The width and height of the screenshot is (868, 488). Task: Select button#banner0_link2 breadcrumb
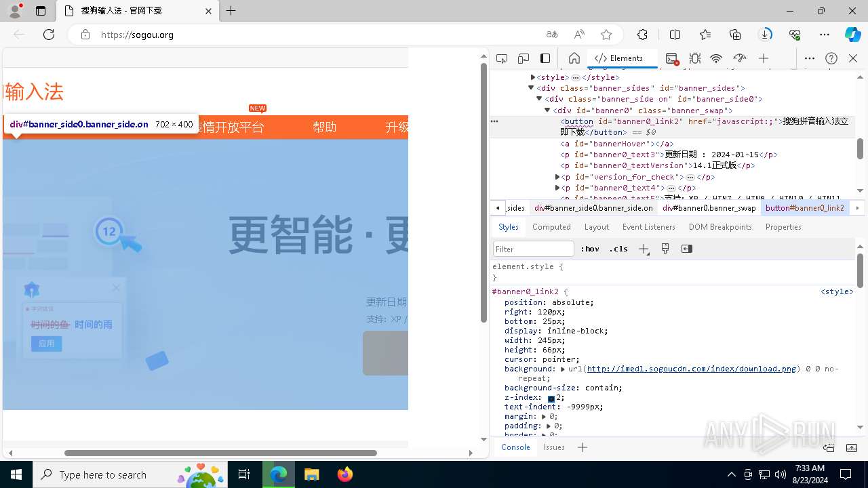click(x=805, y=208)
